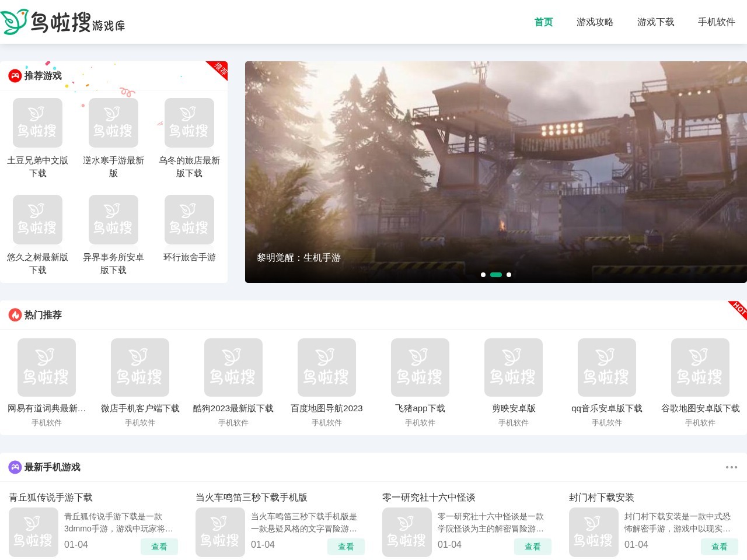Select the active middle carousel indicator

pyautogui.click(x=496, y=275)
